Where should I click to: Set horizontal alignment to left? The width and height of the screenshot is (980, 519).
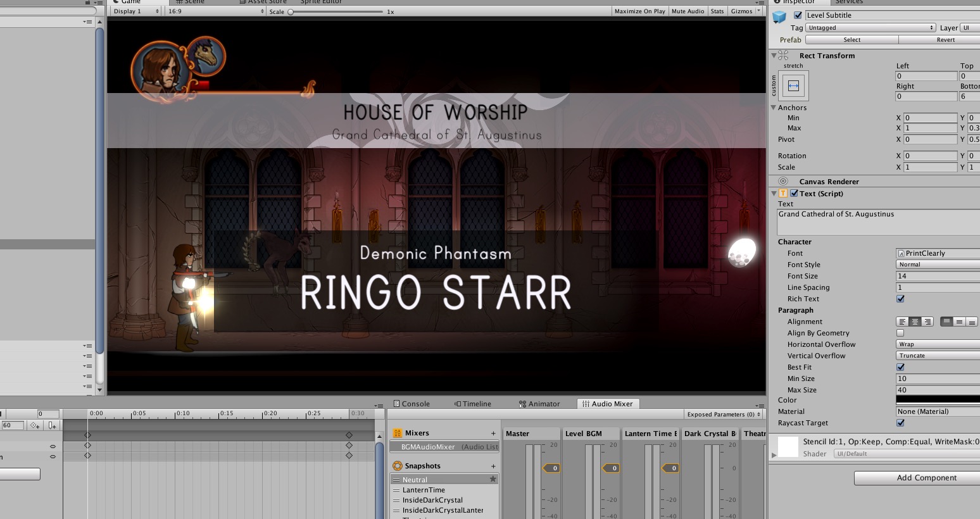tap(903, 322)
